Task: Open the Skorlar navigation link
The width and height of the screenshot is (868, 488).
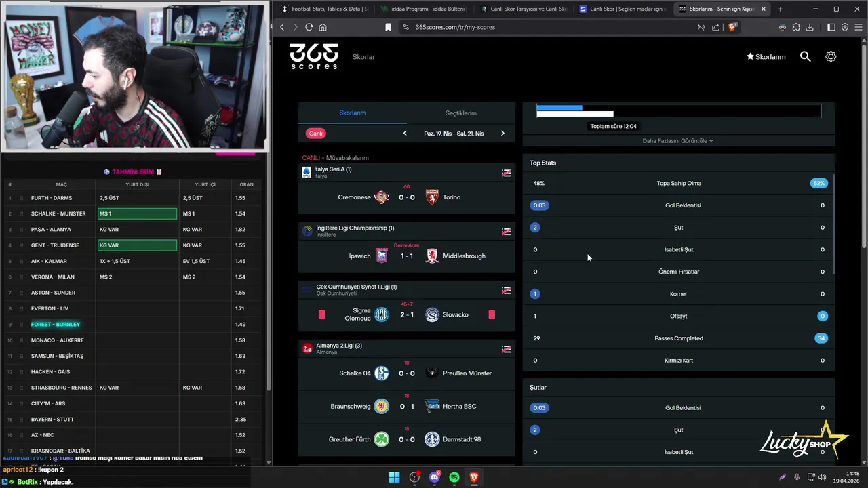Action: point(363,57)
